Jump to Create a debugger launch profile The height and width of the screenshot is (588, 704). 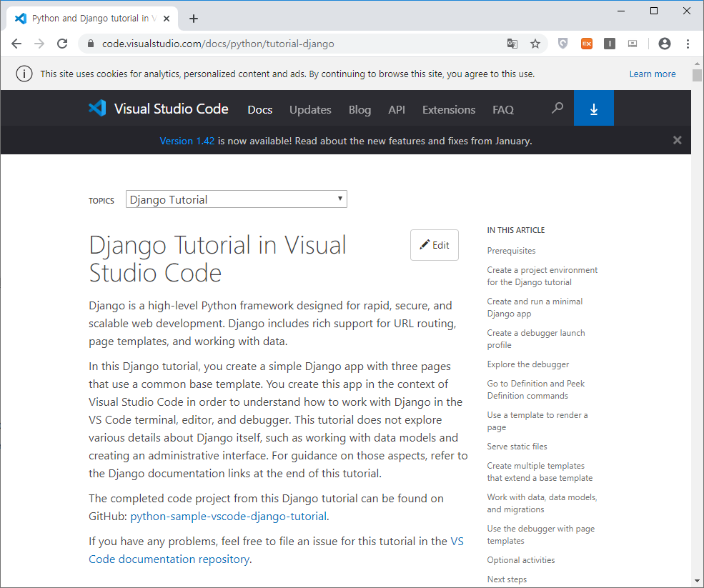click(x=535, y=339)
